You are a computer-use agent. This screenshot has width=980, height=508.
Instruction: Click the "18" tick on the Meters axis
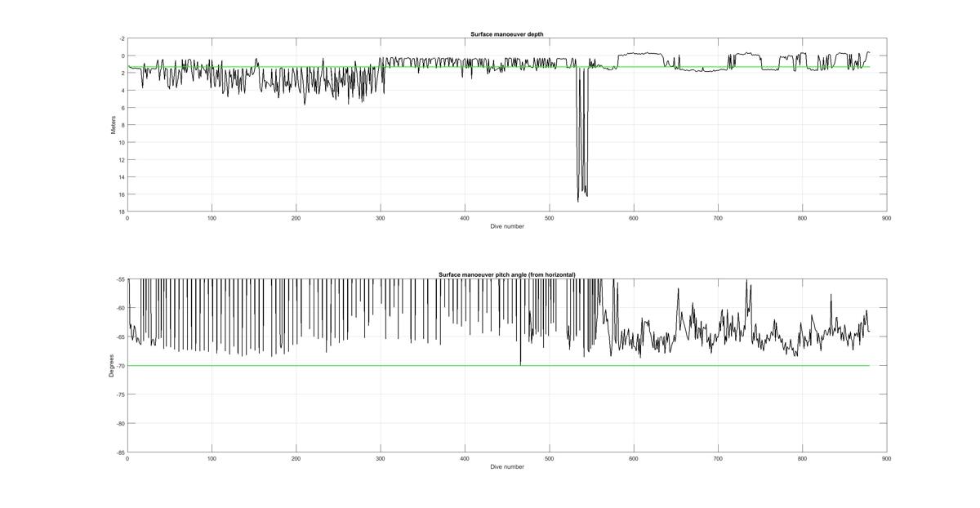click(122, 212)
